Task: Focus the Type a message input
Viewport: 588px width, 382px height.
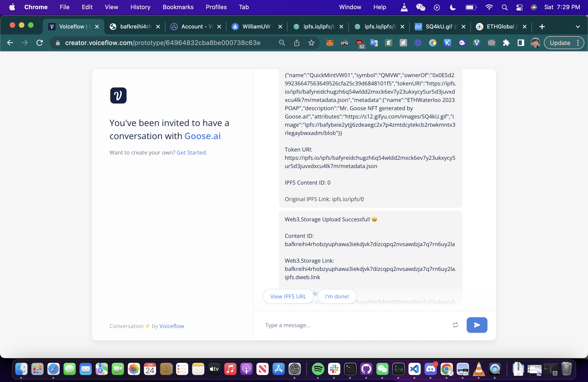Action: (356, 325)
